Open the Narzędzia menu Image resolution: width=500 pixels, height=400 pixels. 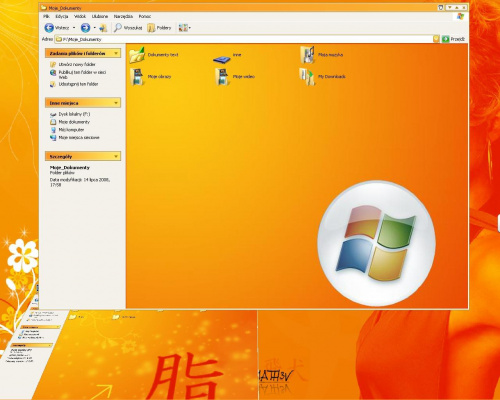coord(123,16)
